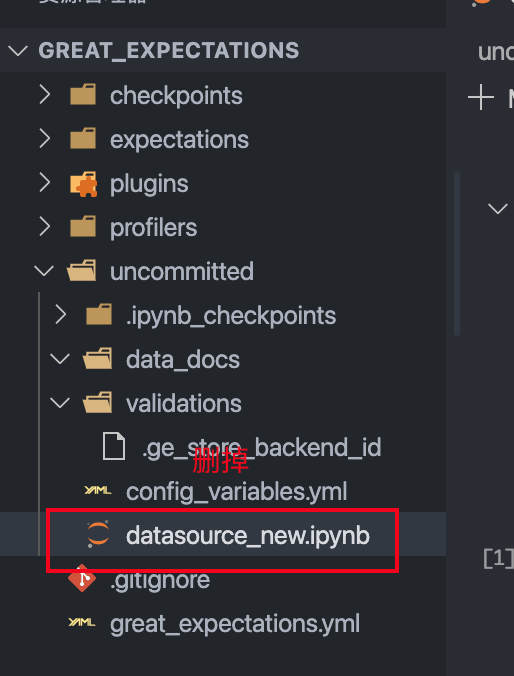Click the plugins puzzle-piece folder icon
This screenshot has width=514, height=676.
[83, 184]
